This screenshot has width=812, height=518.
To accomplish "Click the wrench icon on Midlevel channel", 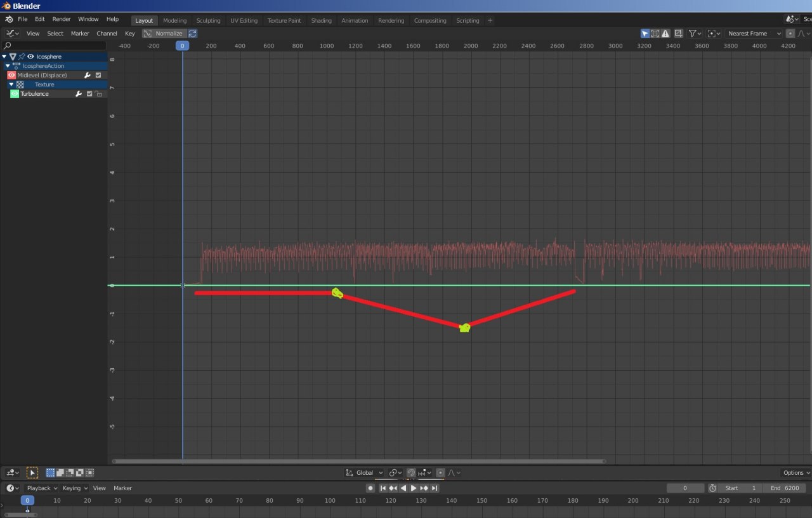I will [x=88, y=76].
